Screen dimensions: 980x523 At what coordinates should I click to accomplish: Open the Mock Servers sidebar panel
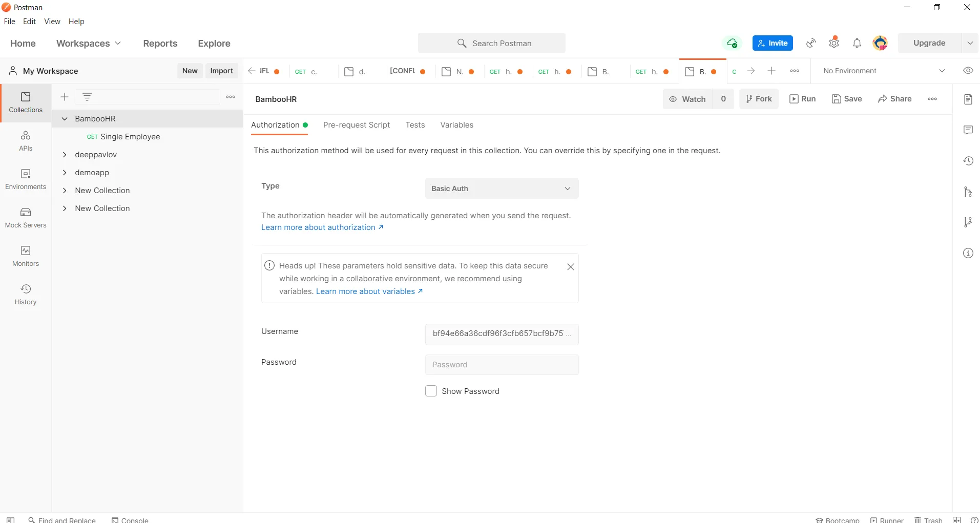[26, 218]
